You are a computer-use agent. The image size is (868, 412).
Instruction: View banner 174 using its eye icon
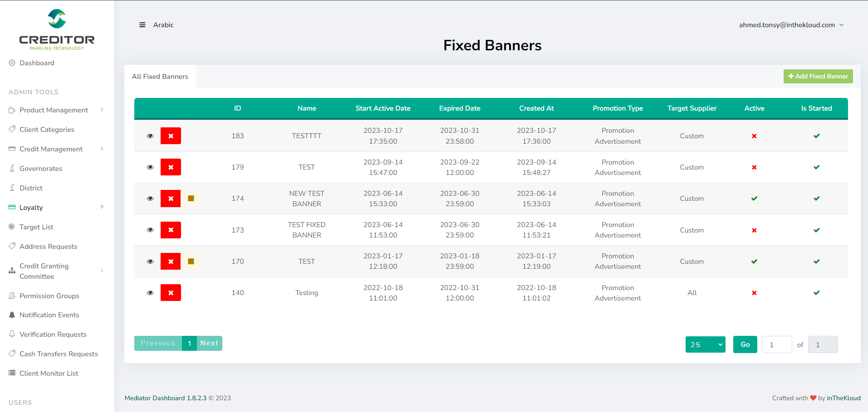tap(150, 199)
